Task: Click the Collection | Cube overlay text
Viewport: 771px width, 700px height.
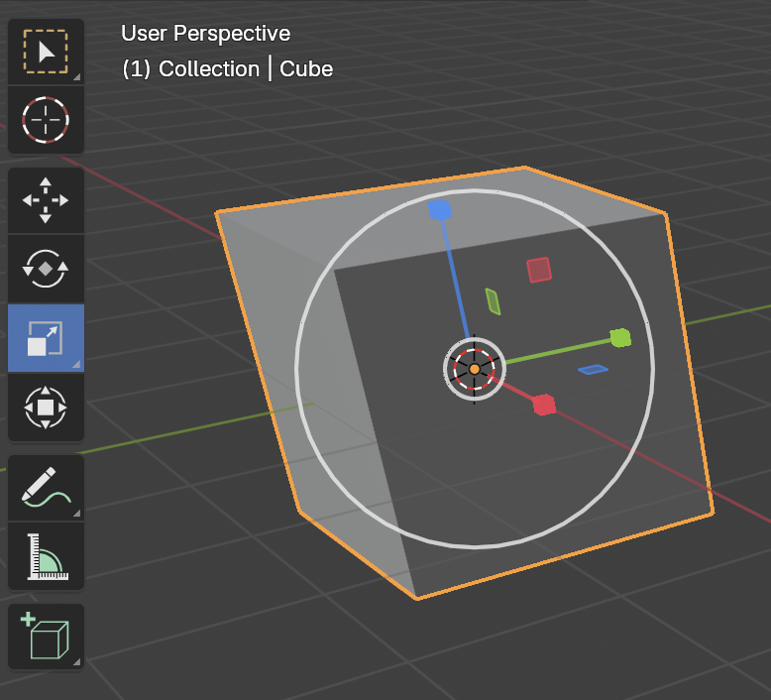Action: click(227, 69)
